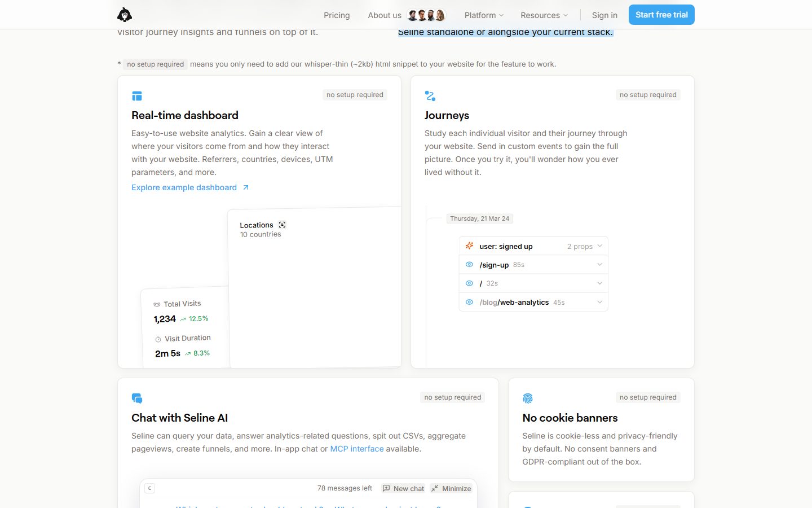Minimize the chat panel
Image resolution: width=812 pixels, height=508 pixels.
pos(451,488)
